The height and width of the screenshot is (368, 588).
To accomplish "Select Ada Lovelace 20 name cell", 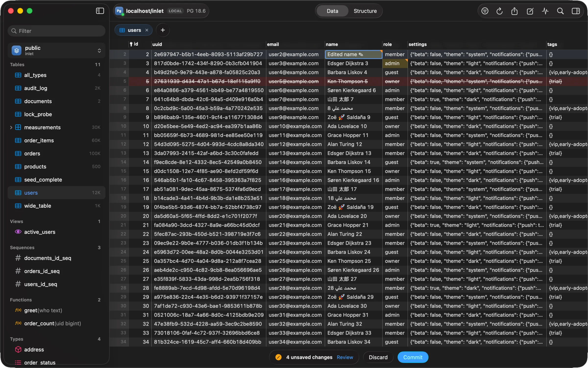I will click(354, 216).
